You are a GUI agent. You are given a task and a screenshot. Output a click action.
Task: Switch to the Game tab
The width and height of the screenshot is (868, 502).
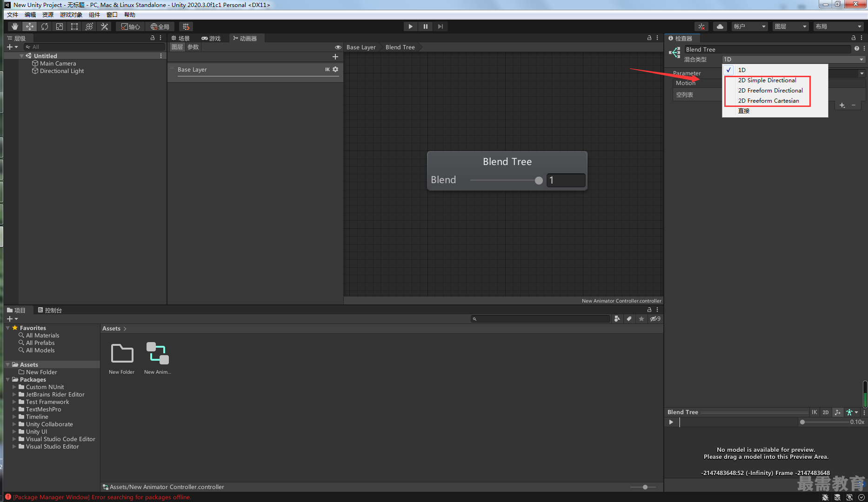point(211,38)
